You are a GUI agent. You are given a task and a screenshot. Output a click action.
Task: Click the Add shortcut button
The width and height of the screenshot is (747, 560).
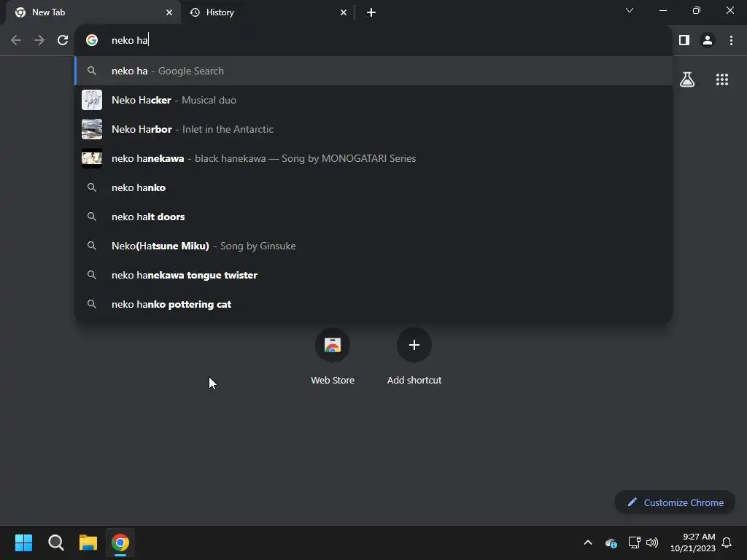[x=414, y=357]
